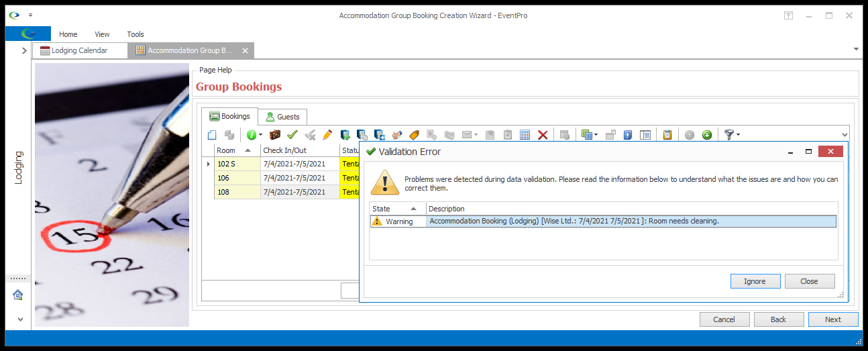The width and height of the screenshot is (868, 351).
Task: Click the green checkmark toolbar icon
Action: pyautogui.click(x=292, y=135)
